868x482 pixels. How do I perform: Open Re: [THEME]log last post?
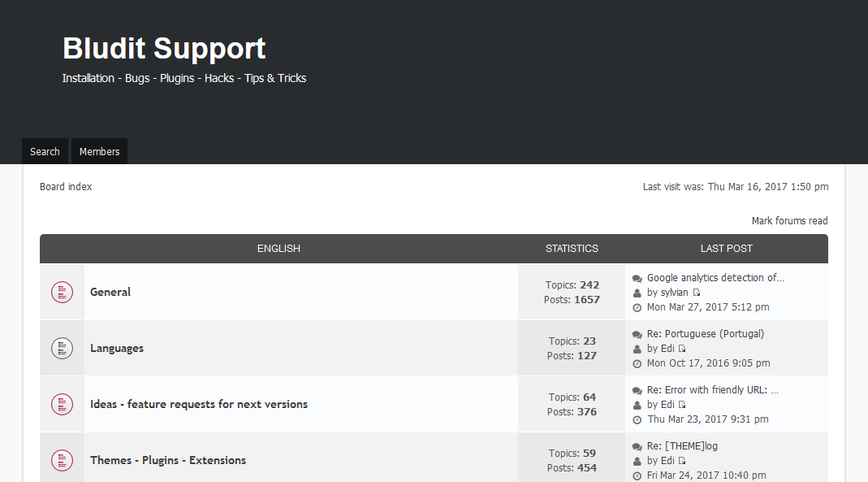tap(682, 446)
